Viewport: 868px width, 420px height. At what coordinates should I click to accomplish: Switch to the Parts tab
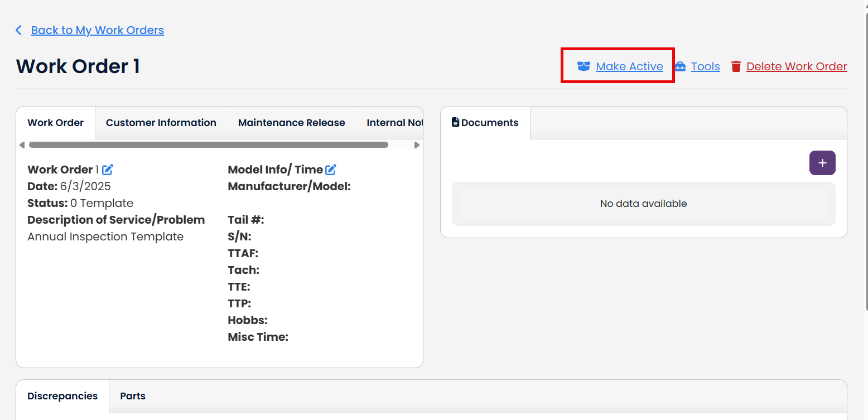(x=133, y=396)
